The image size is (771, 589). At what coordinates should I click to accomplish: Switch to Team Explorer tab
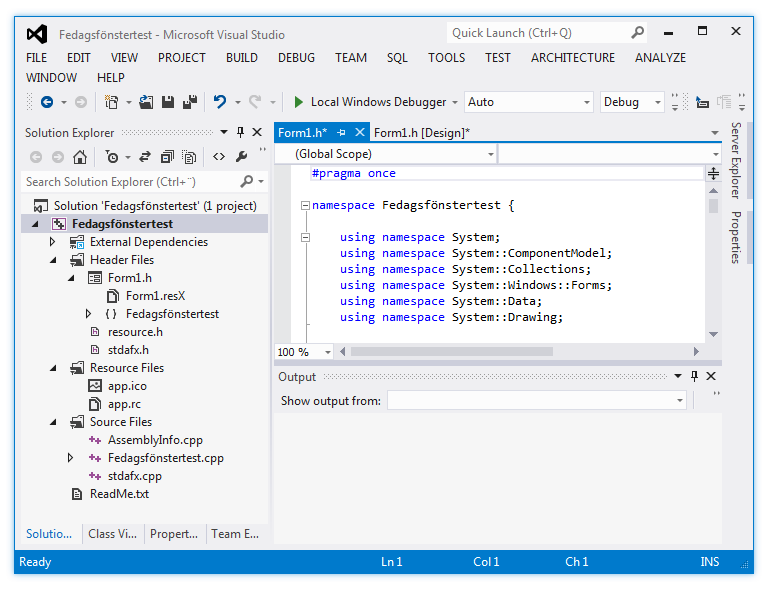point(235,534)
